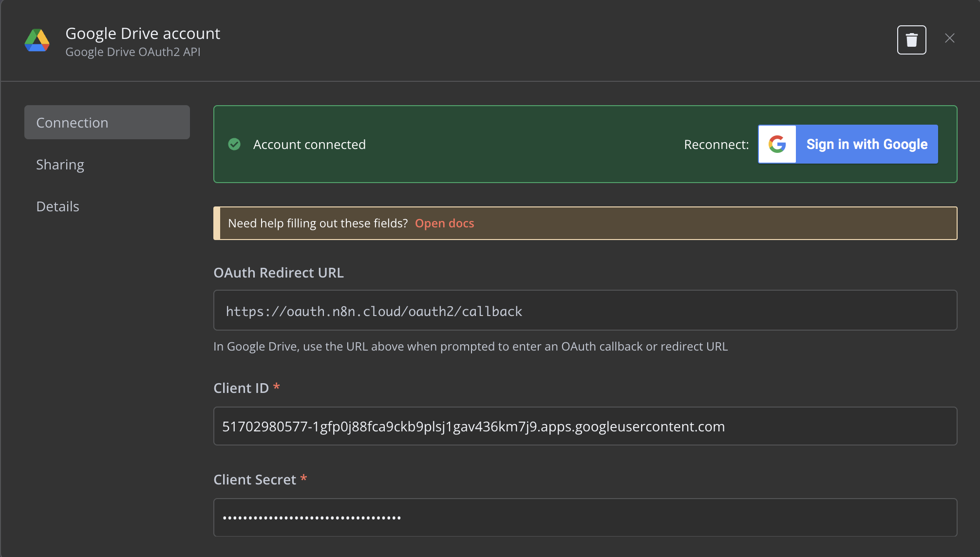Click the Google Drive logo icon
Viewport: 980px width, 557px height.
(37, 40)
